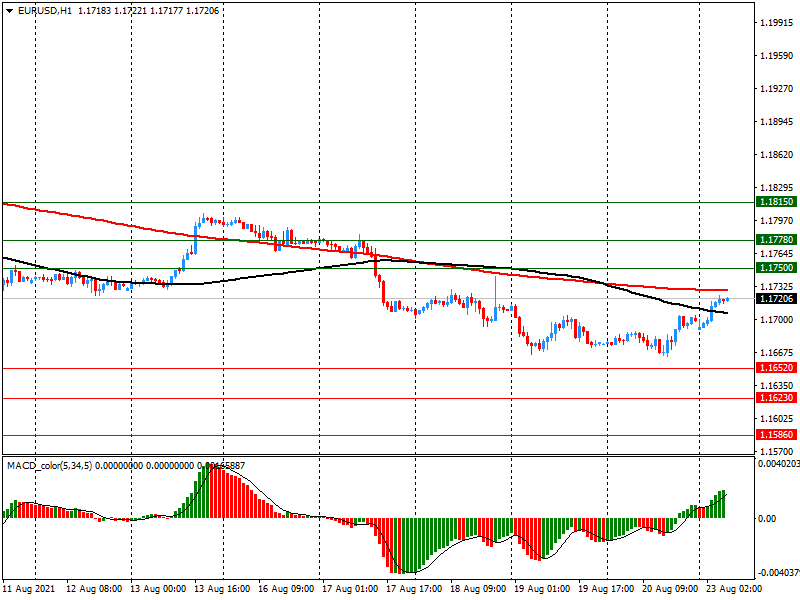Click the EURUSD,H1 chart title text
The image size is (800, 600).
pyautogui.click(x=45, y=11)
